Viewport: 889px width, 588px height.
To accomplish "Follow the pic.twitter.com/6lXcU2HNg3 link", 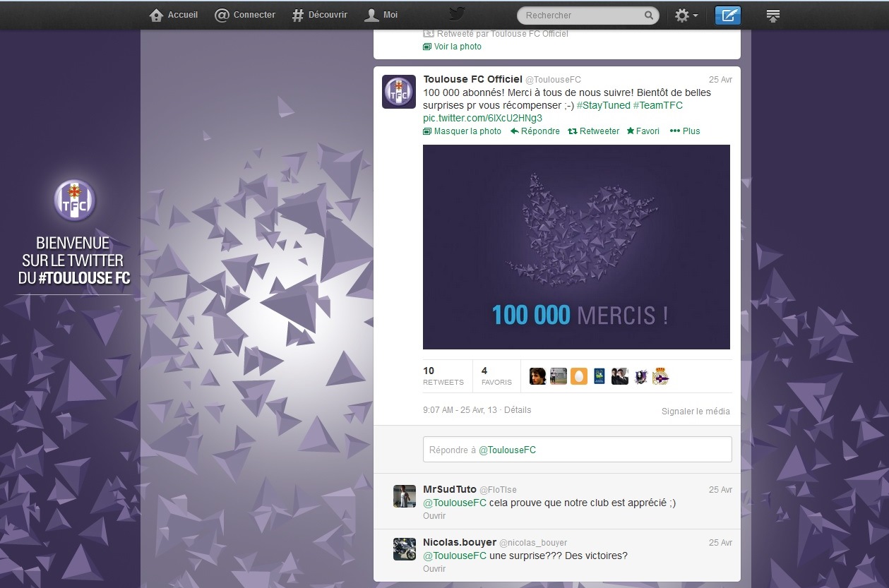I will pos(482,118).
